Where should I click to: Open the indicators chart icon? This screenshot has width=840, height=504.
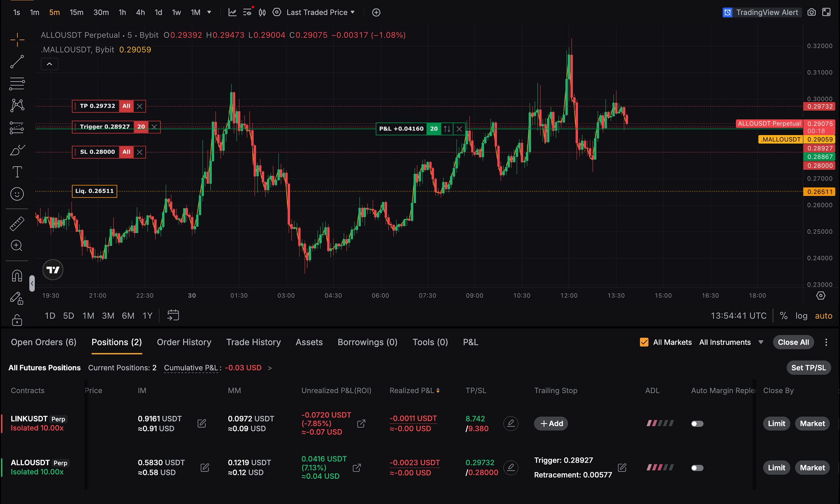[232, 13]
